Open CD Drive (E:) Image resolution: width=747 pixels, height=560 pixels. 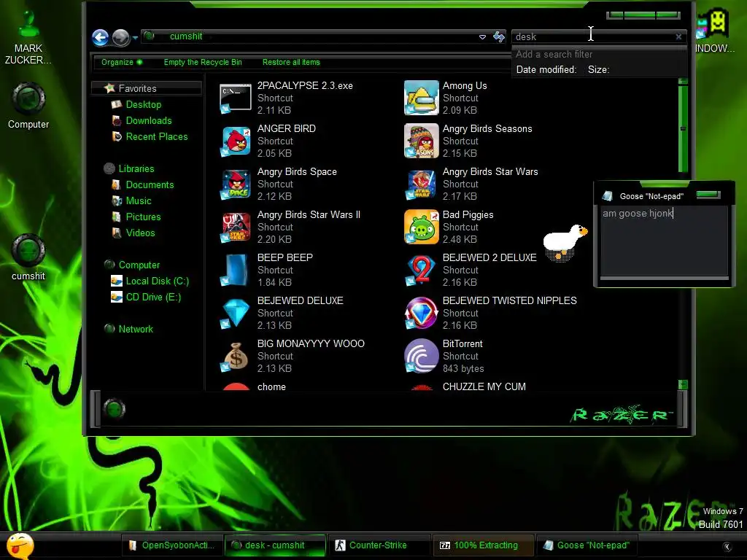153,297
